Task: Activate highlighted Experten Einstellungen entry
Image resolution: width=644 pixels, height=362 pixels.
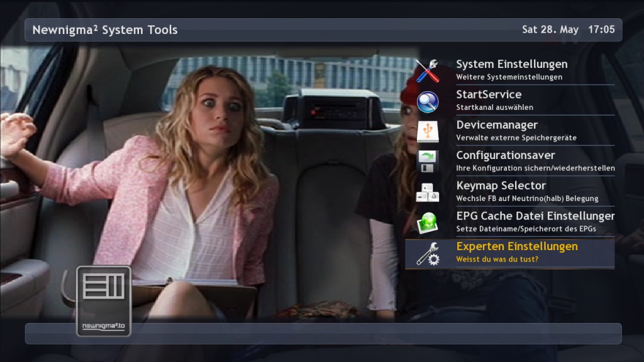Action: click(516, 246)
